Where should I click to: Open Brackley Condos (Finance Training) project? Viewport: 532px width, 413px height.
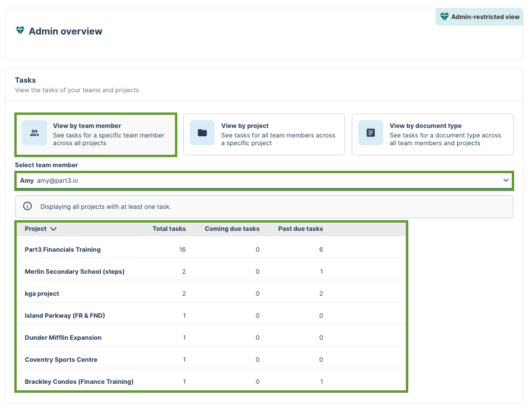pyautogui.click(x=211, y=382)
